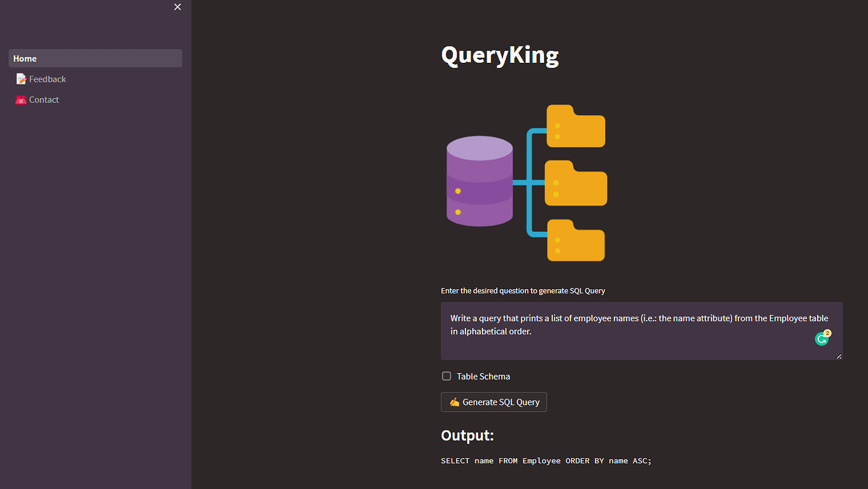Select the top orange folder icon
Image resolution: width=868 pixels, height=489 pixels.
576,126
